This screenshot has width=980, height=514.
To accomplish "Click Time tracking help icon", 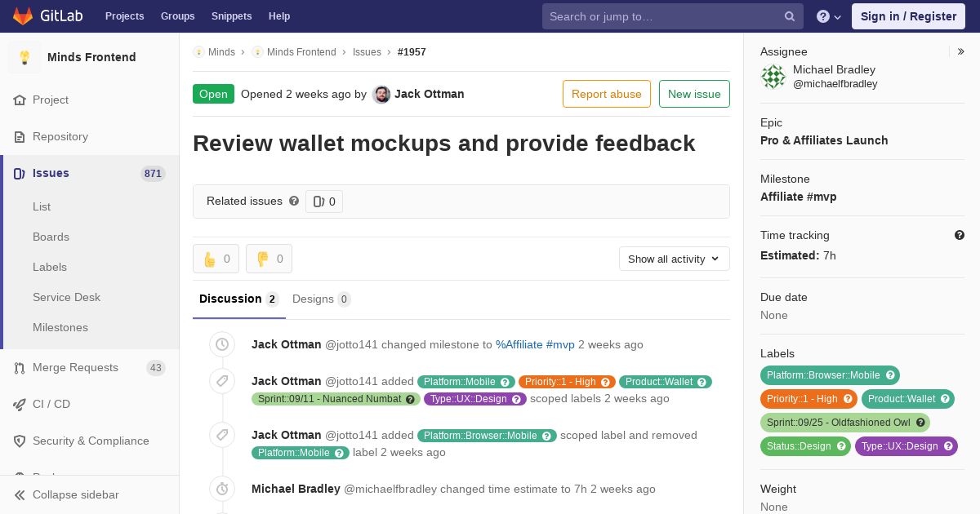I will pyautogui.click(x=960, y=235).
